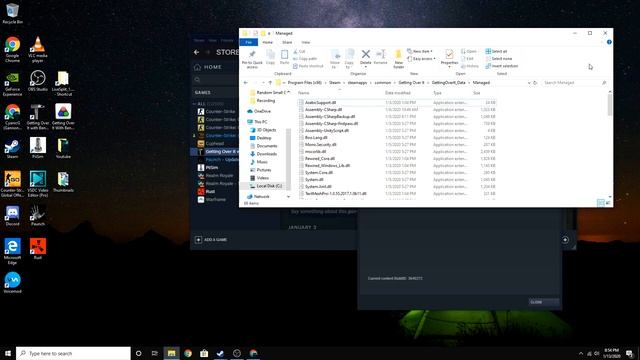Open VSDC Video Editor desktop icon

38,184
